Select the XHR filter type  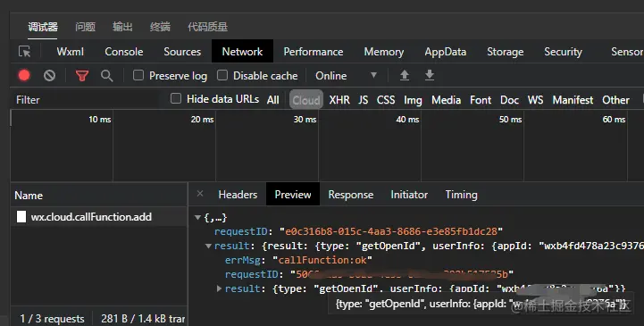coord(339,100)
